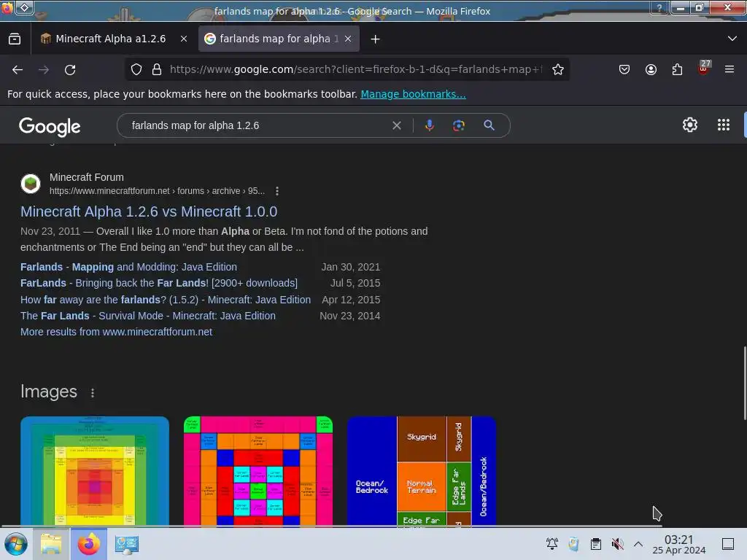Open tracking protection shield icon

[x=136, y=69]
